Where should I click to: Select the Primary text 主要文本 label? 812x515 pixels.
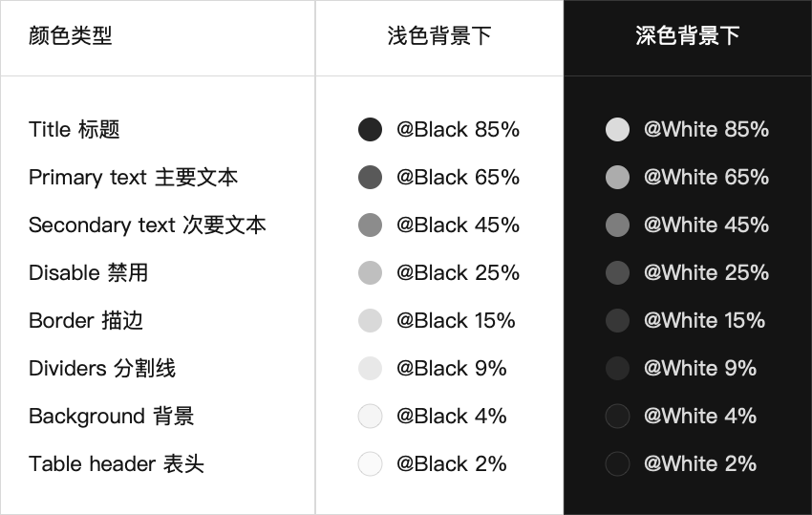pos(133,177)
